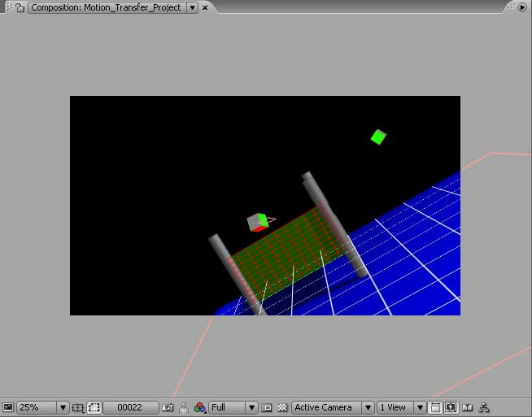Toggle the Region of Interest button
532x417 pixels.
pos(268,407)
